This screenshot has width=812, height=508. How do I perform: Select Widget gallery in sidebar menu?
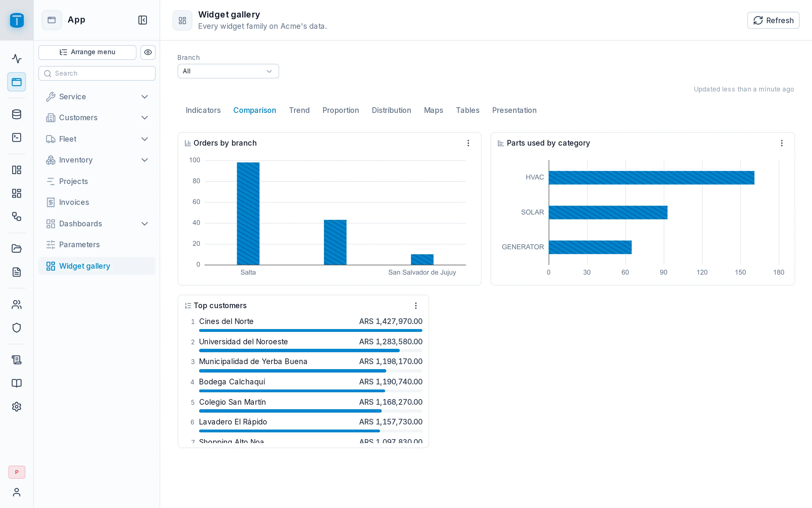[x=97, y=266]
